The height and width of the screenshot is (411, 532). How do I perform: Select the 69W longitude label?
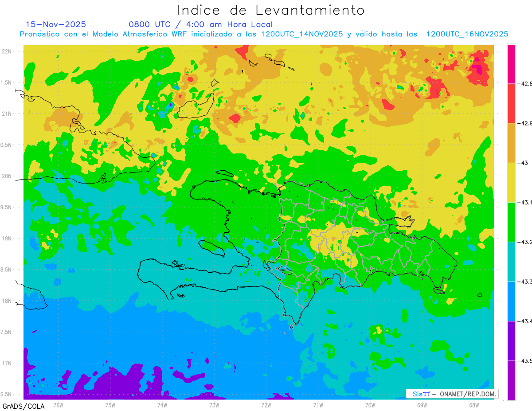tap(422, 405)
